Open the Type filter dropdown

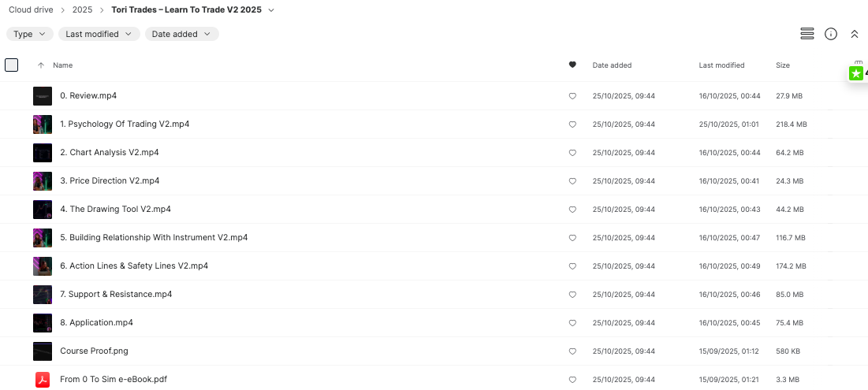tap(30, 34)
